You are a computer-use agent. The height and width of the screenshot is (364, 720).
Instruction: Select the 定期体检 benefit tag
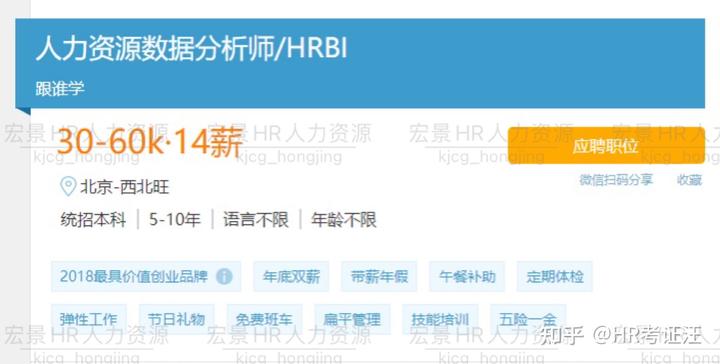(x=555, y=276)
